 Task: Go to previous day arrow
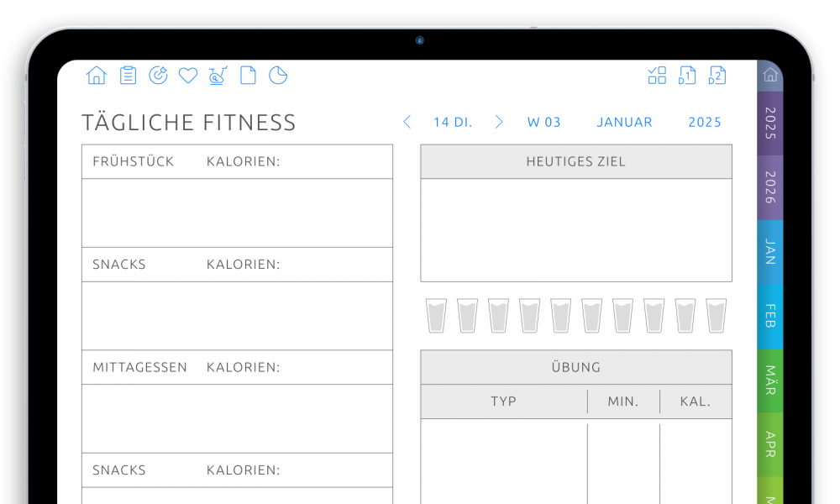tap(407, 122)
